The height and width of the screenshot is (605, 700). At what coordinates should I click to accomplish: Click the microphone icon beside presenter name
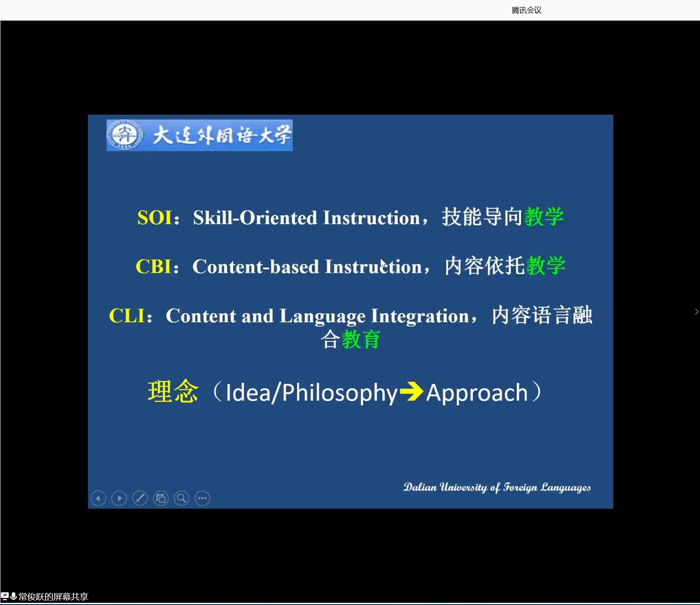(14, 596)
